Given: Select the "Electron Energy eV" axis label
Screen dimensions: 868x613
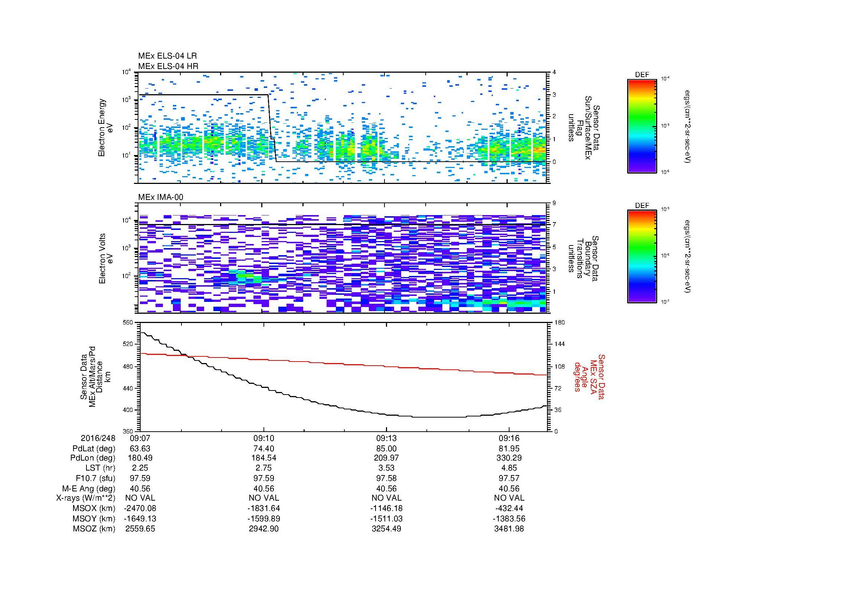Looking at the screenshot, I should point(106,128).
